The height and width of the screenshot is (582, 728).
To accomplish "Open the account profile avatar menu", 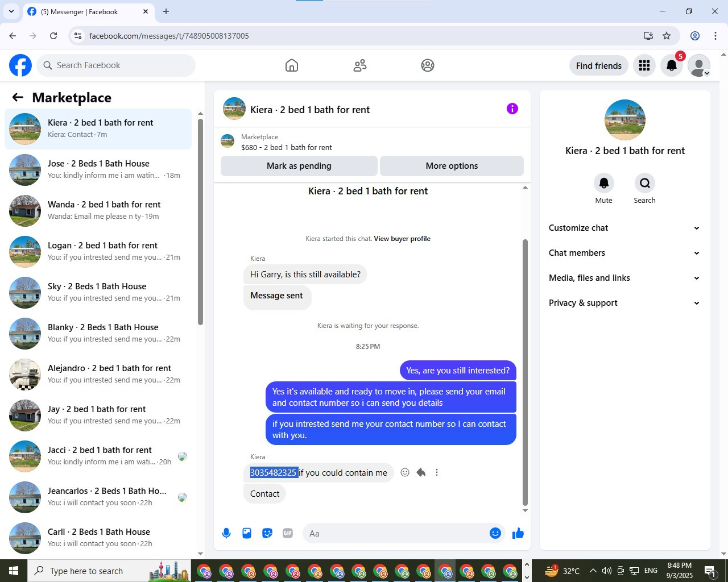I will 699,65.
